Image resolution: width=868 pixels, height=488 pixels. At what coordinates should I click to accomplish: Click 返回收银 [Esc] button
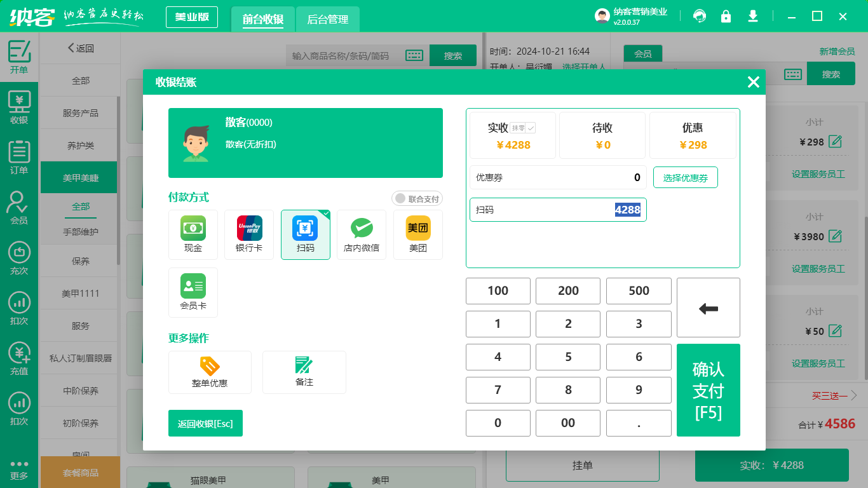tap(205, 423)
